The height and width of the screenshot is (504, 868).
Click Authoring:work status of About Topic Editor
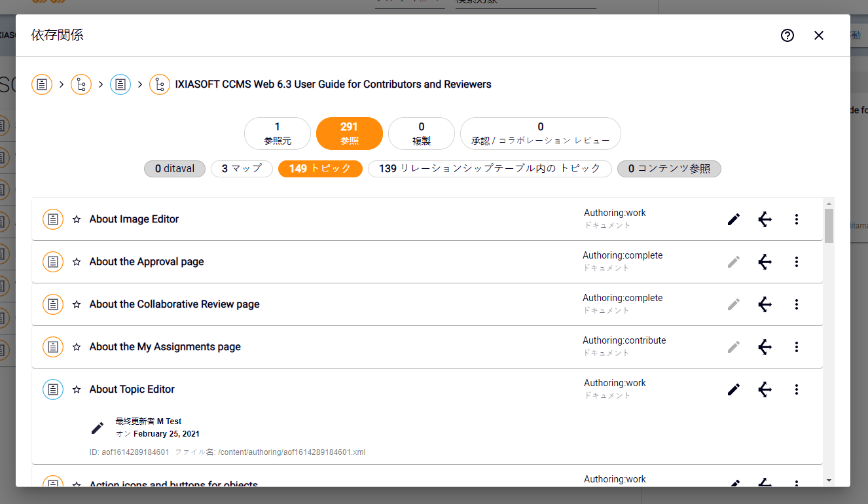point(615,383)
